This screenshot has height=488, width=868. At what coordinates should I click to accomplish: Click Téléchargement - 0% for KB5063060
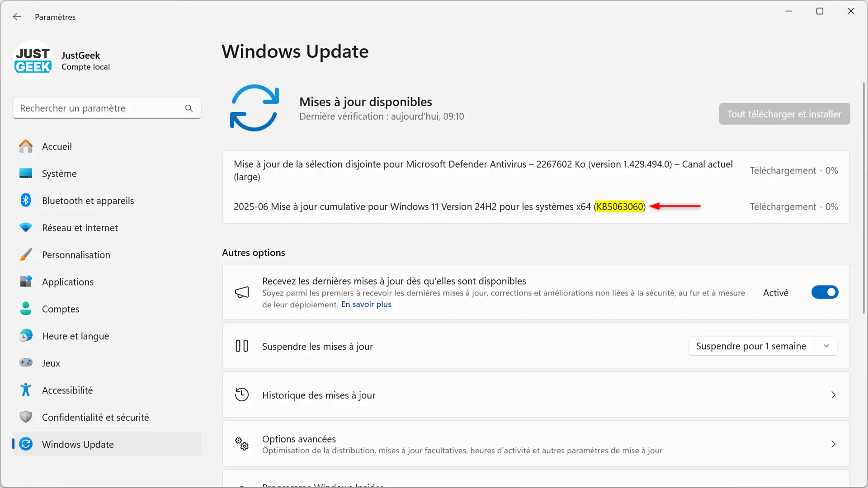794,207
